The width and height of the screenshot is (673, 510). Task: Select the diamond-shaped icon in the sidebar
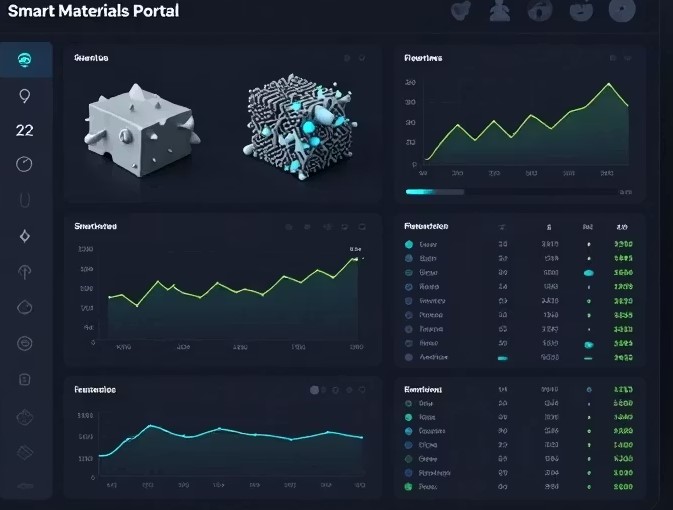coord(25,237)
